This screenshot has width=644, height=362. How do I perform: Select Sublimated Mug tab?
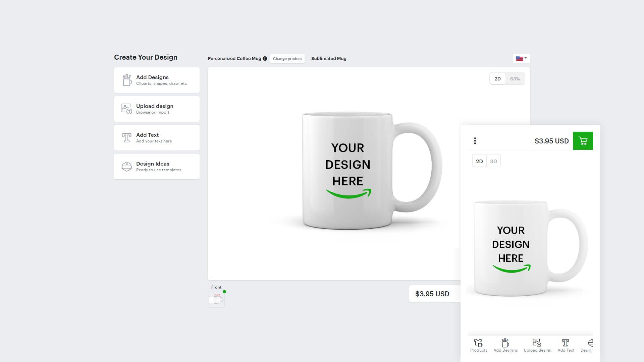coord(329,58)
